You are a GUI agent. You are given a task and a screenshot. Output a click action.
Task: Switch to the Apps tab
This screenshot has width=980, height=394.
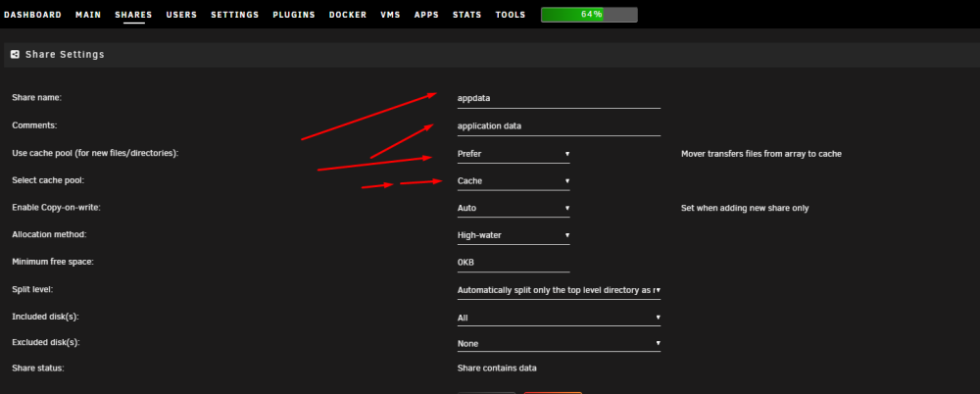[427, 15]
